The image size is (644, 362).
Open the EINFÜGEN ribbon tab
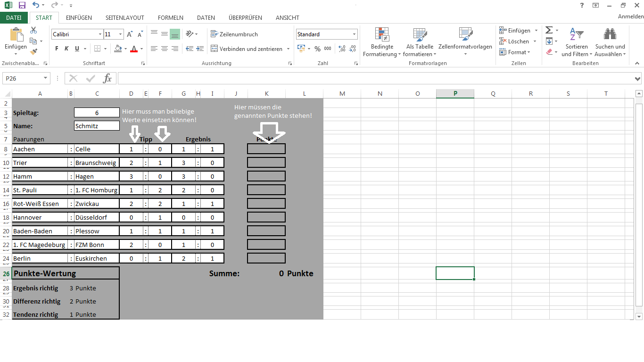(78, 17)
